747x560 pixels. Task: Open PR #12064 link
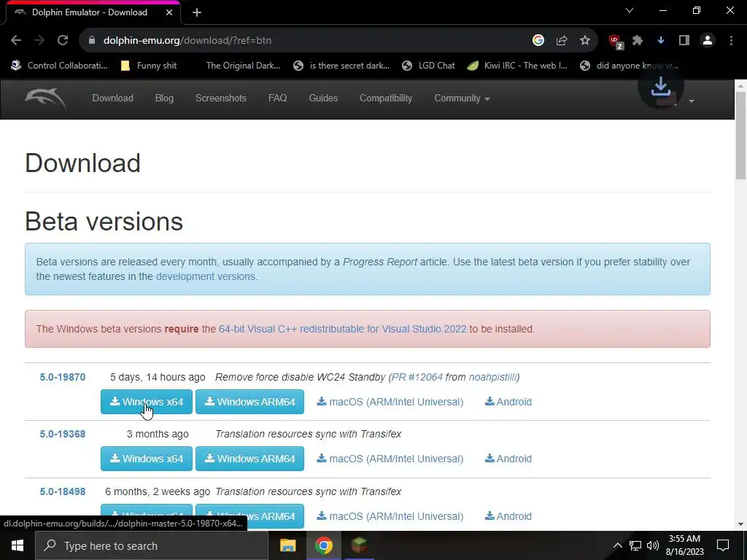click(x=417, y=377)
